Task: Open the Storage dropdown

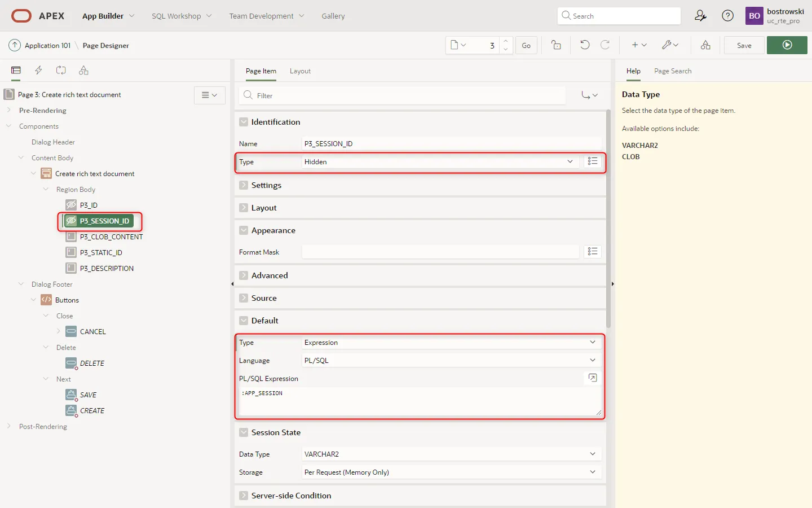Action: (x=451, y=472)
